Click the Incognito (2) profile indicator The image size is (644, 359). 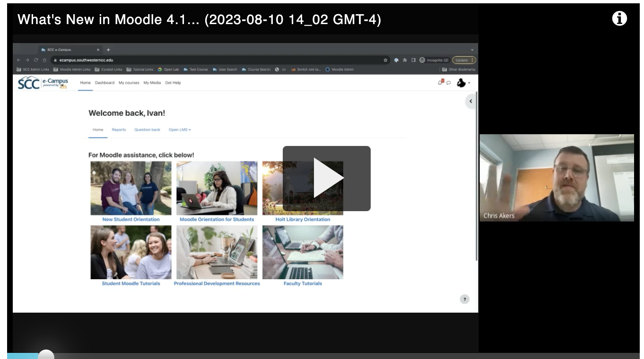coord(434,60)
